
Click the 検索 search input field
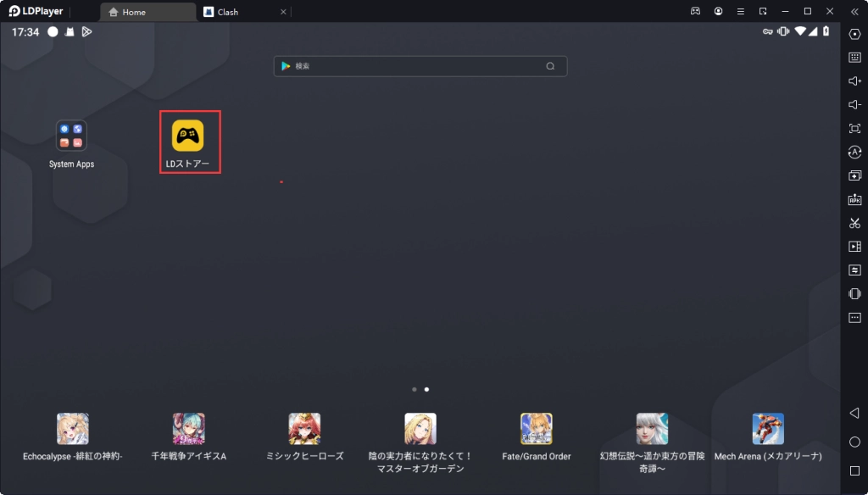pos(420,66)
